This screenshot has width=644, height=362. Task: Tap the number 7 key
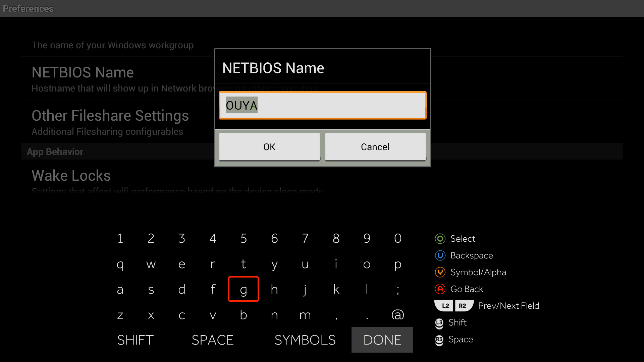[x=305, y=238]
